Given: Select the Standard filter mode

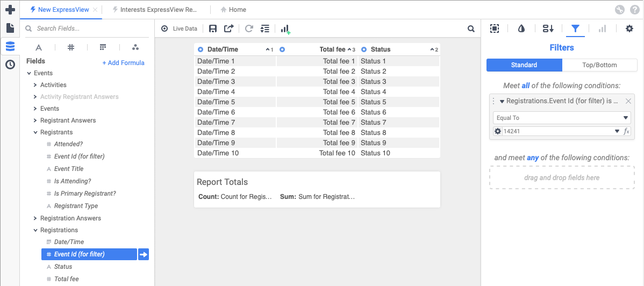Looking at the screenshot, I should click(524, 65).
